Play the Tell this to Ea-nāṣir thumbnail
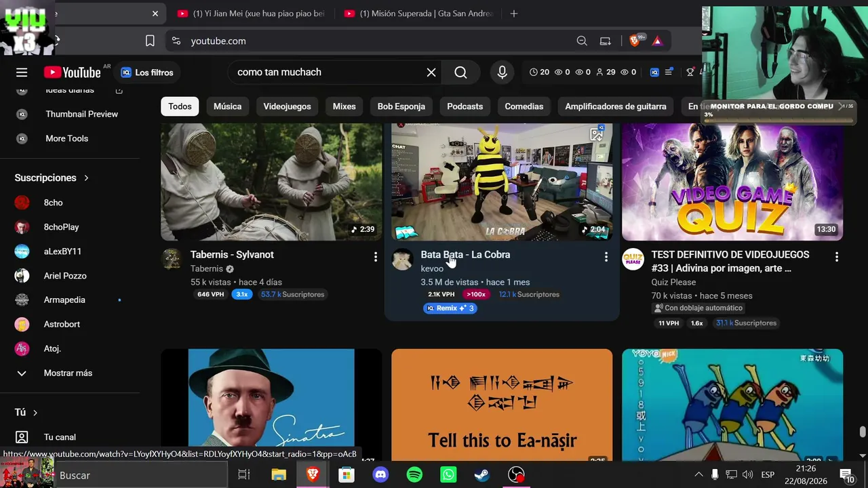The height and width of the screenshot is (488, 868). [502, 405]
